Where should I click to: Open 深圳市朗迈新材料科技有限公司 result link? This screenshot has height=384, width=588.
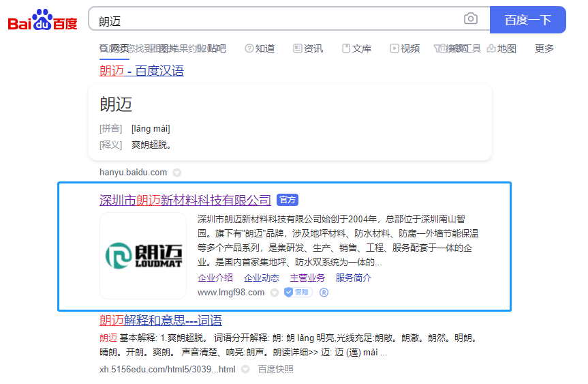pyautogui.click(x=185, y=200)
